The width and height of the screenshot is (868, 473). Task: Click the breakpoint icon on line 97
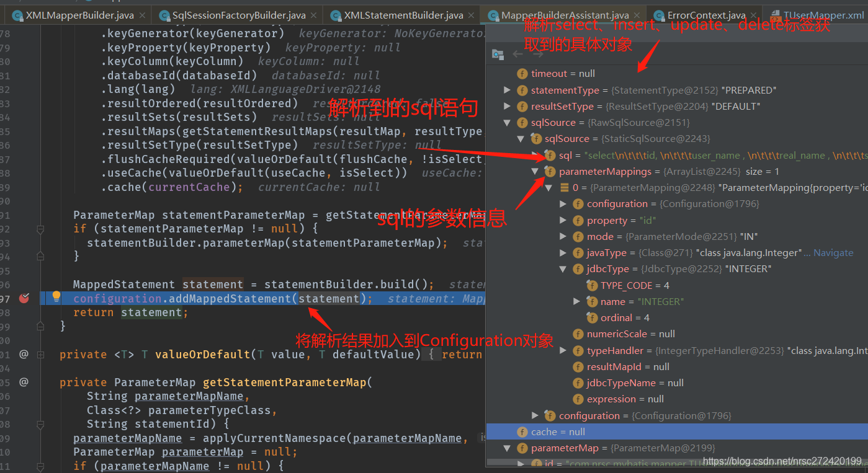[24, 298]
